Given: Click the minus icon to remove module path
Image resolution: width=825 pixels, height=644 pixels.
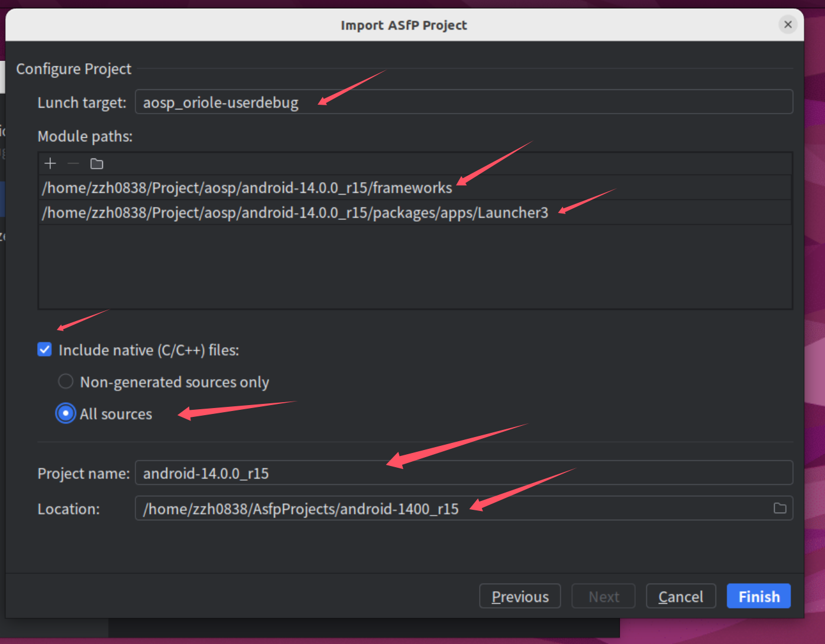Looking at the screenshot, I should click(x=73, y=164).
